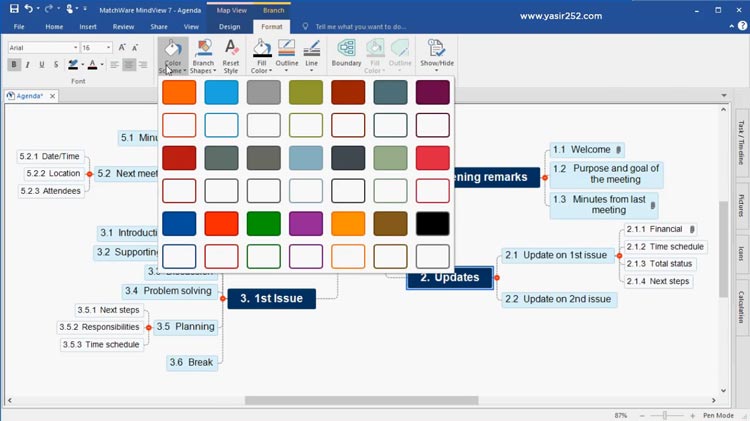Screen dimensions: 750x421
Task: Open the Help question mark
Action: pyautogui.click(x=742, y=26)
